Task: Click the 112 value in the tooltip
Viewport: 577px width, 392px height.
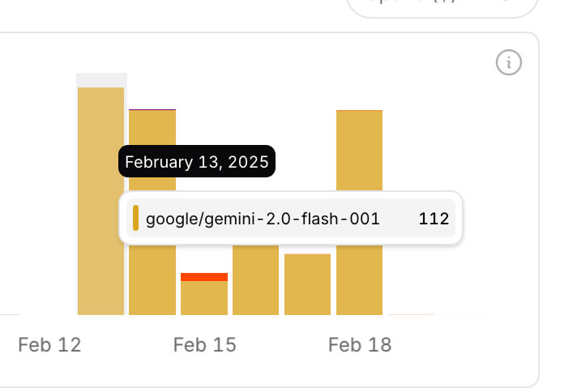Action: 434,219
